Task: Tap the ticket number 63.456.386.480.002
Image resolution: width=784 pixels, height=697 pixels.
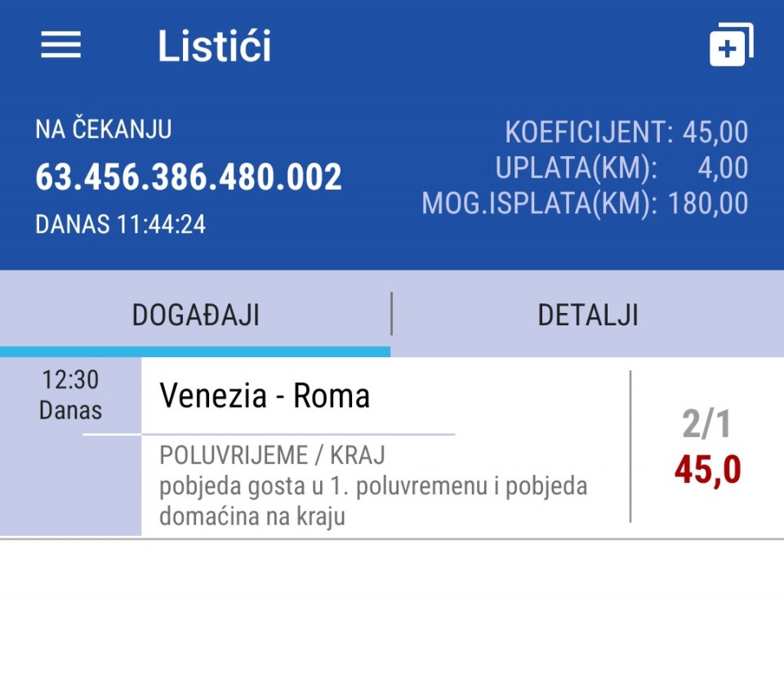Action: tap(189, 176)
